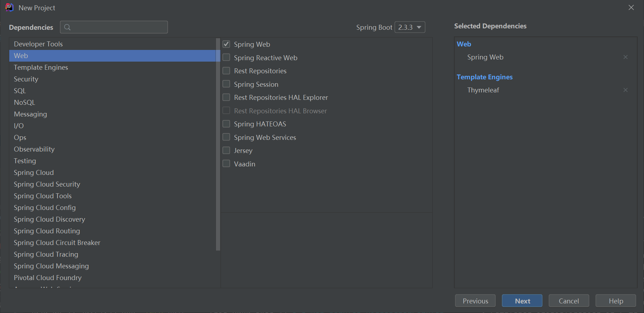Uncheck the Spring Web checkbox
The height and width of the screenshot is (313, 644).
[226, 44]
